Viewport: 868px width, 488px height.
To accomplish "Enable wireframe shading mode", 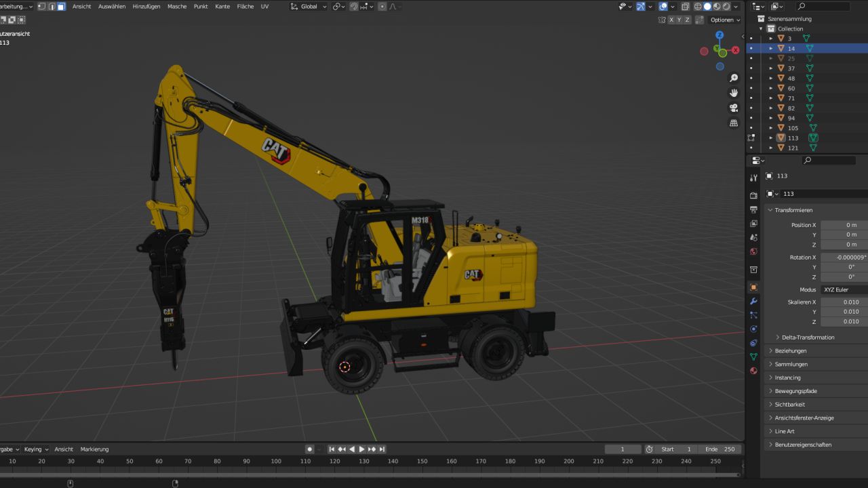I will pos(698,6).
